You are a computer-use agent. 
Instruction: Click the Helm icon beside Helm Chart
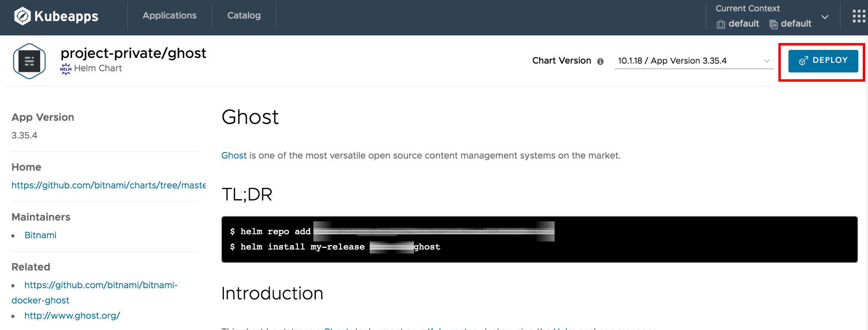point(66,69)
